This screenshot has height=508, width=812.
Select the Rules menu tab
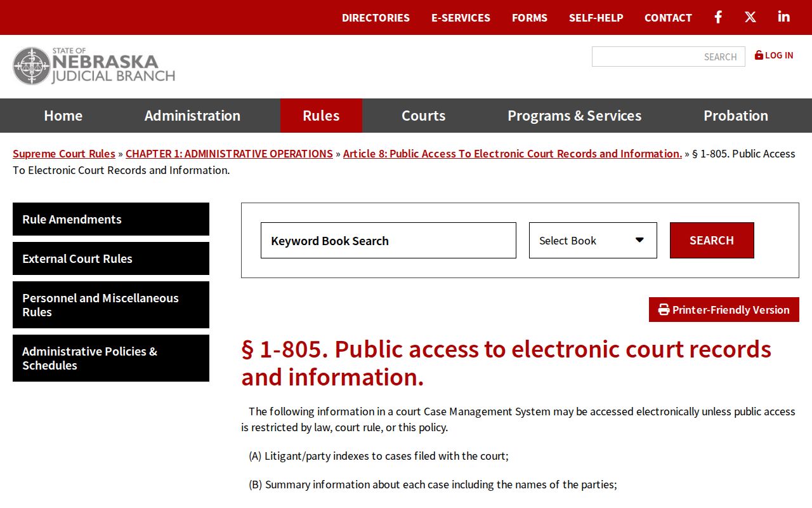321,116
